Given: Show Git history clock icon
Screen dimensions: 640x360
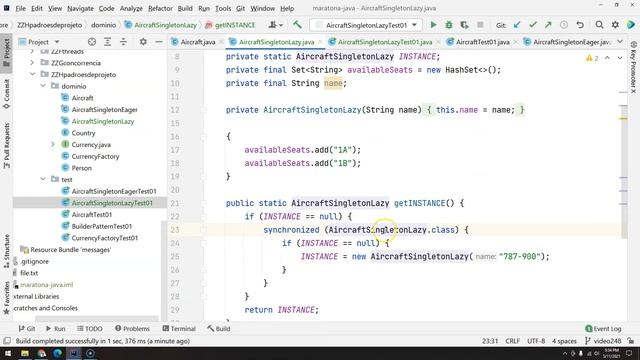Looking at the screenshot, I should (564, 25).
